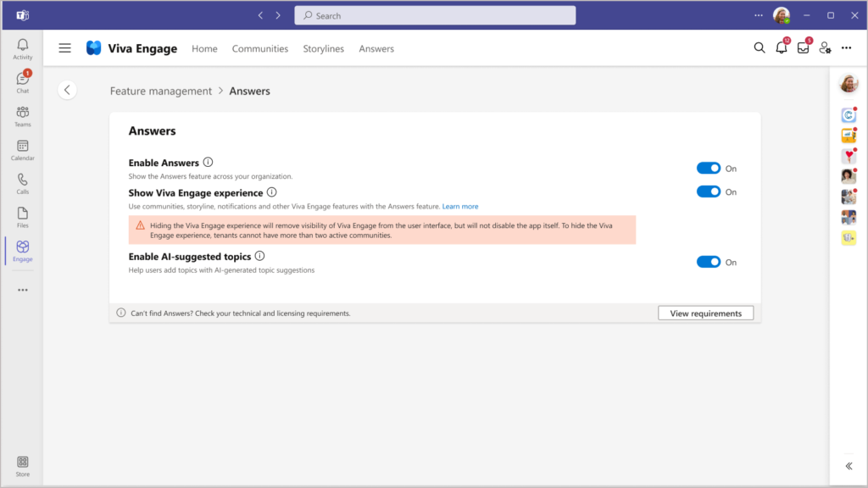
Task: Open the red heart item in right panel
Action: coord(849,156)
